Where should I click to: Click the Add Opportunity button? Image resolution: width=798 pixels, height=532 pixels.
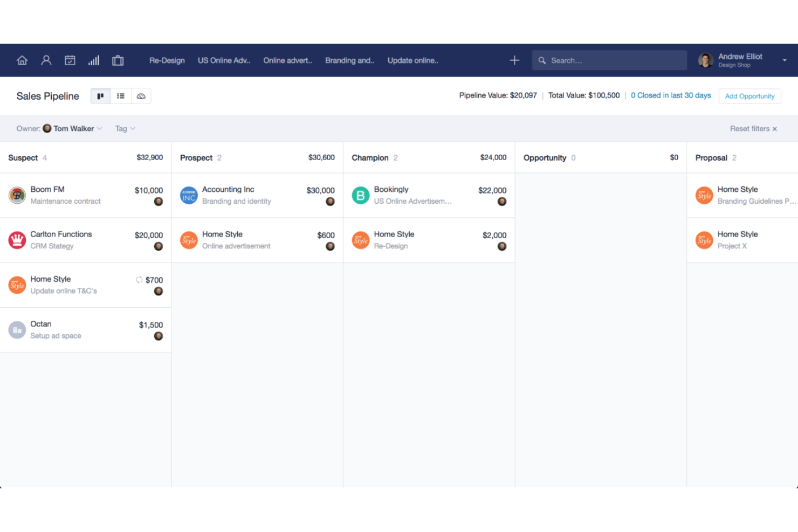(749, 96)
